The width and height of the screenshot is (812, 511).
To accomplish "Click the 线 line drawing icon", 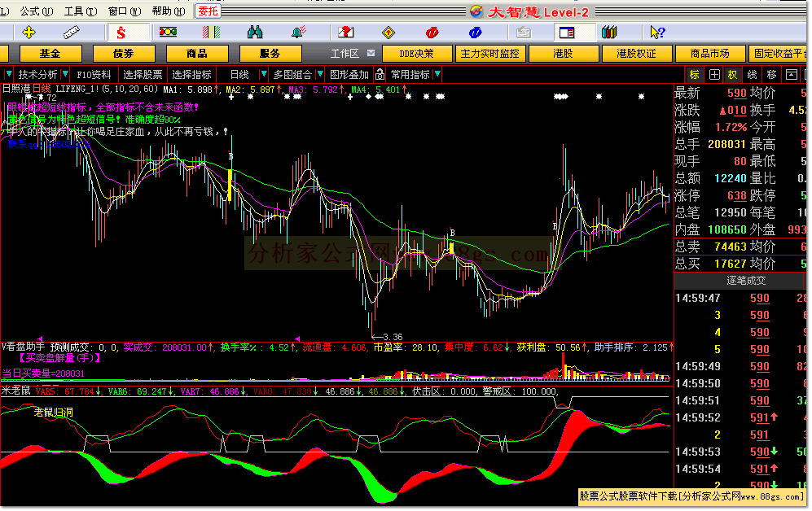I will point(752,75).
